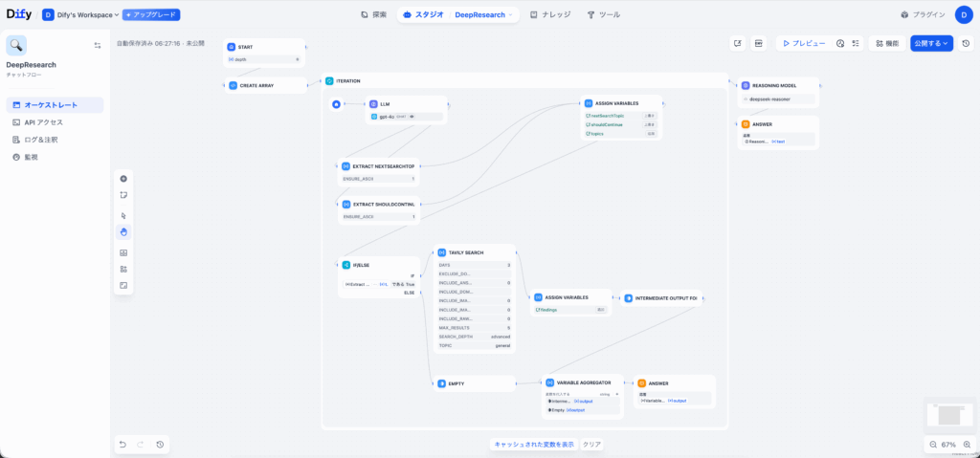
Task: Open the DeepResearch app switcher dropdown
Action: pos(485,15)
